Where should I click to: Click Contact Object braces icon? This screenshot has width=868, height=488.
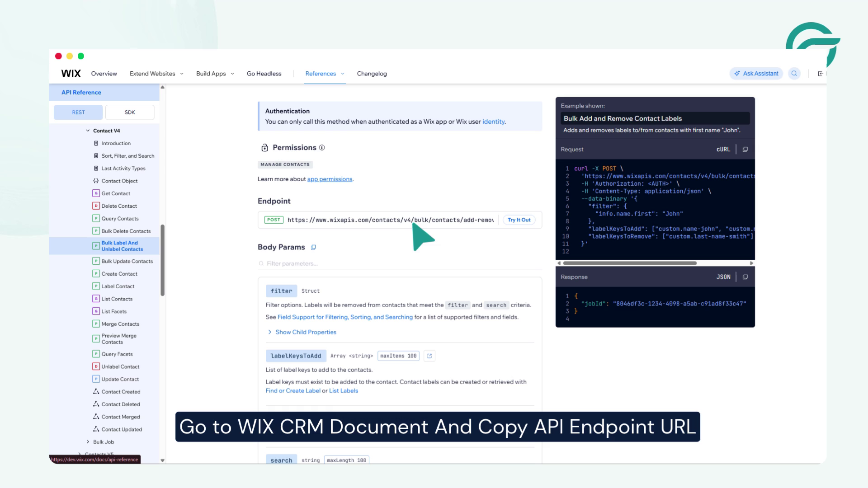96,181
